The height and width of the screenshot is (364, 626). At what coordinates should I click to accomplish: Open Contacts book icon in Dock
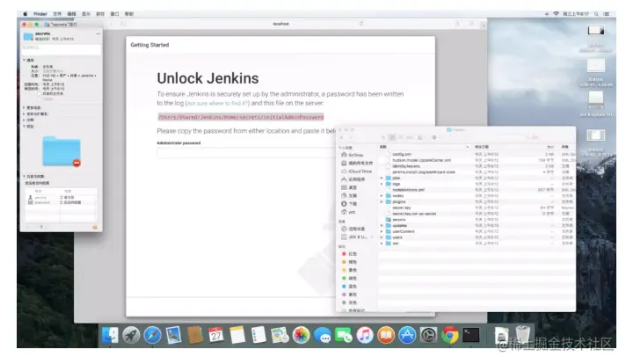195,335
